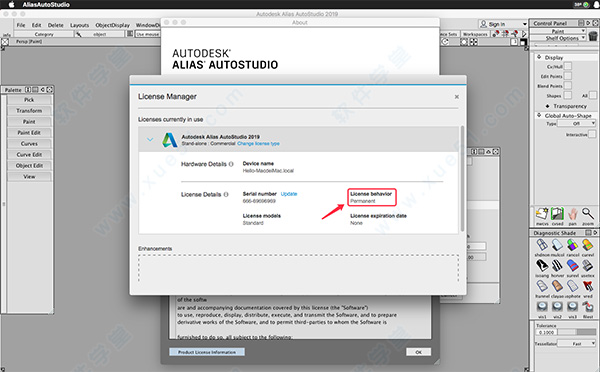Image resolution: width=600 pixels, height=372 pixels.
Task: Open the Tessellator Fast dropdown
Action: pos(576,344)
